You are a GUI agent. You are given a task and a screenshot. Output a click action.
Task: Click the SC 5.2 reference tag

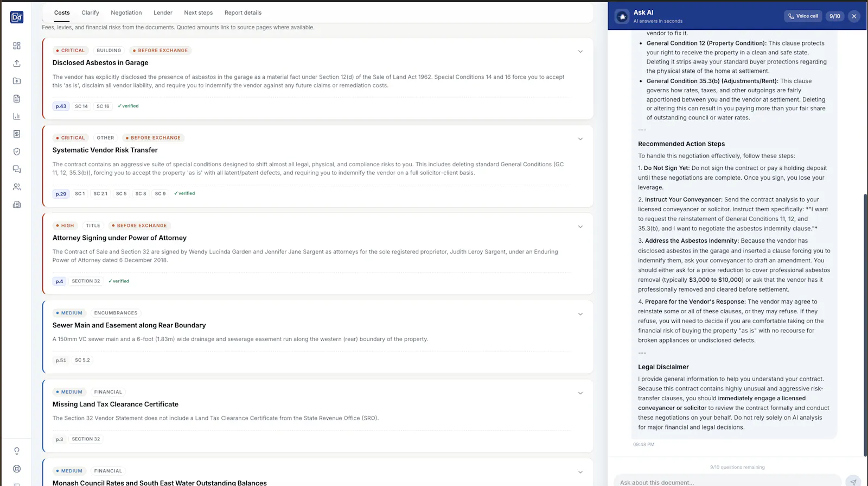[x=82, y=360]
